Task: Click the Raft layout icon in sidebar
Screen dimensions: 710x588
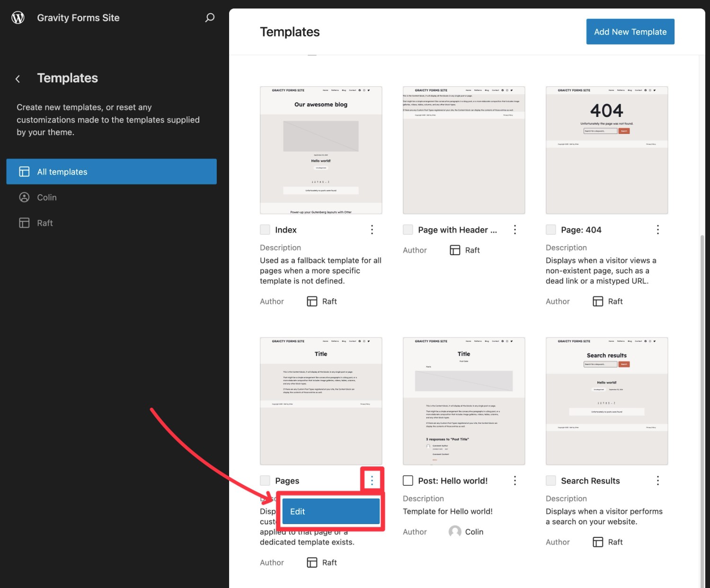Action: 24,223
